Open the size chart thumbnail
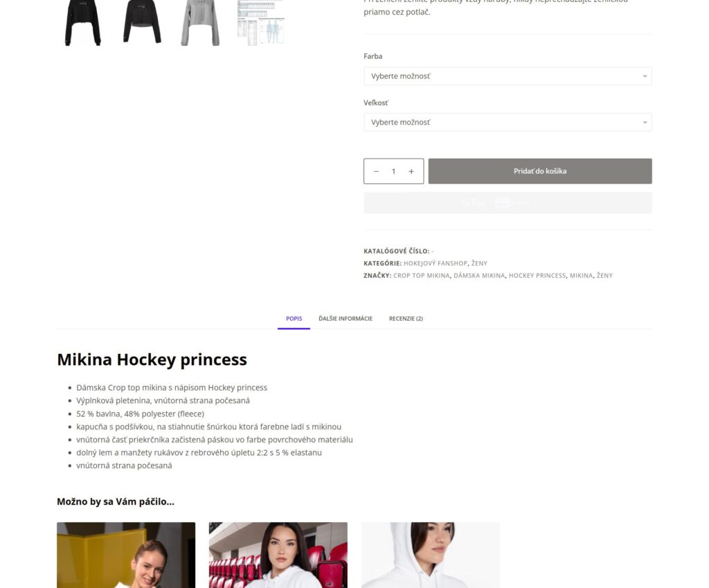This screenshot has height=588, width=709. pyautogui.click(x=260, y=23)
